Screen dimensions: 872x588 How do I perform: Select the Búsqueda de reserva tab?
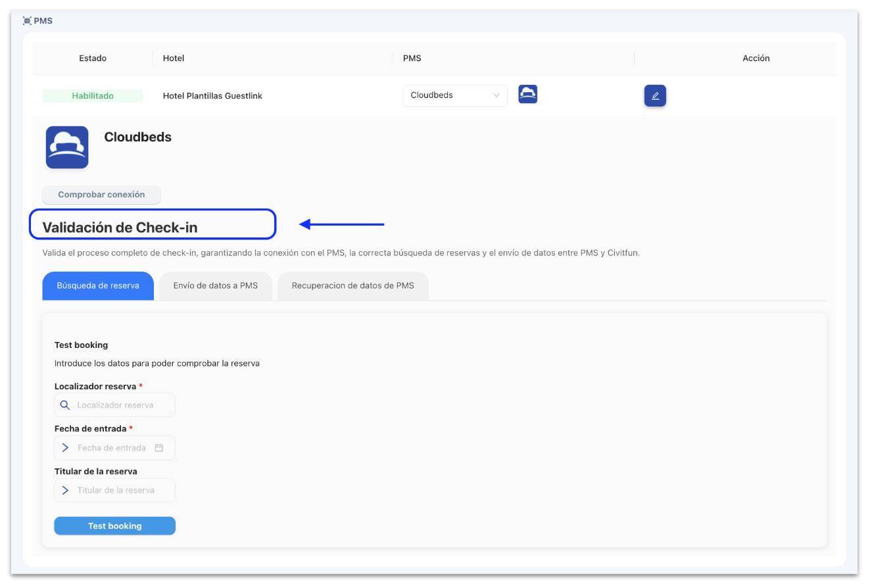pos(98,285)
